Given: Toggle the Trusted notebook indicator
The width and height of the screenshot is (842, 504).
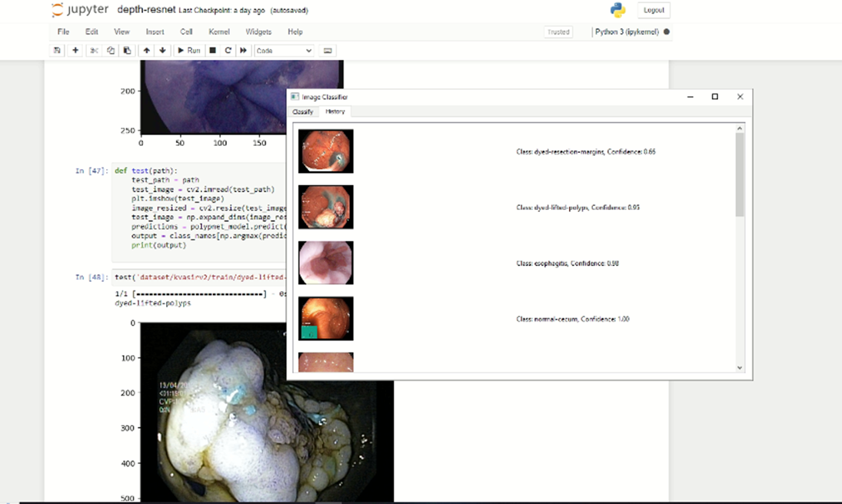Looking at the screenshot, I should [x=558, y=32].
